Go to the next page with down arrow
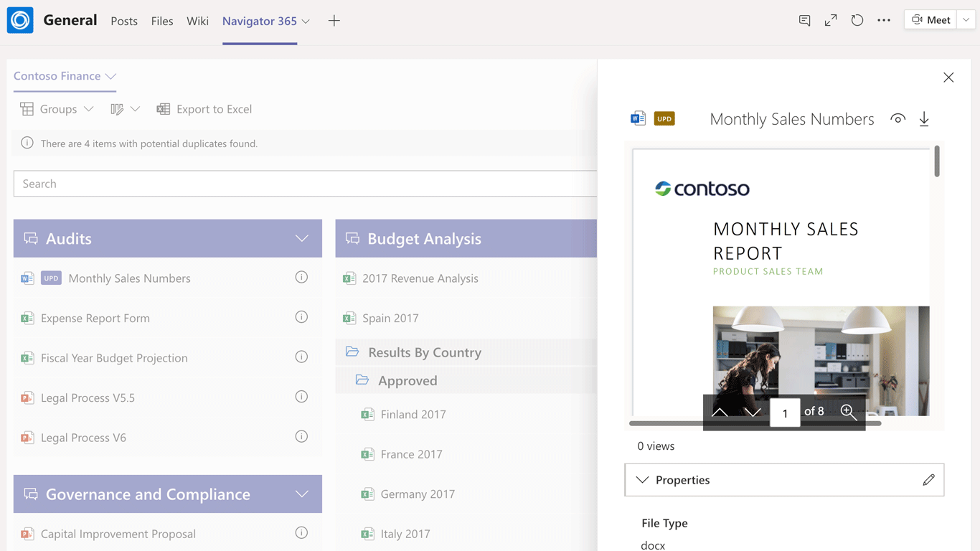The width and height of the screenshot is (980, 551). click(753, 413)
